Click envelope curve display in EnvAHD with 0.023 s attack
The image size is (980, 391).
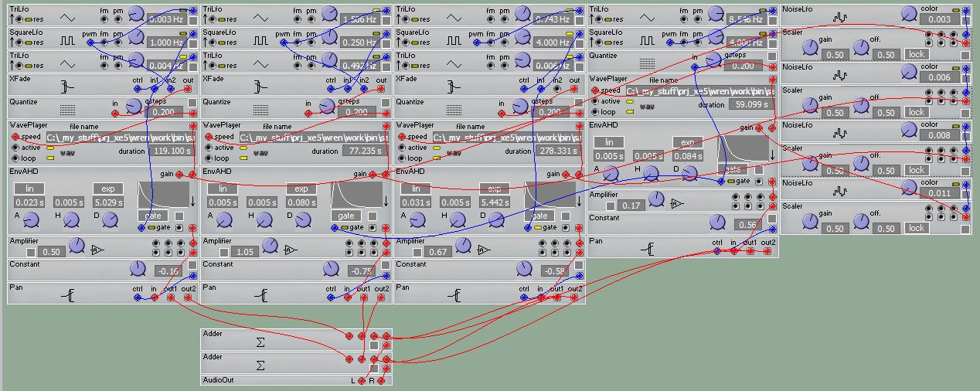pyautogui.click(x=163, y=194)
